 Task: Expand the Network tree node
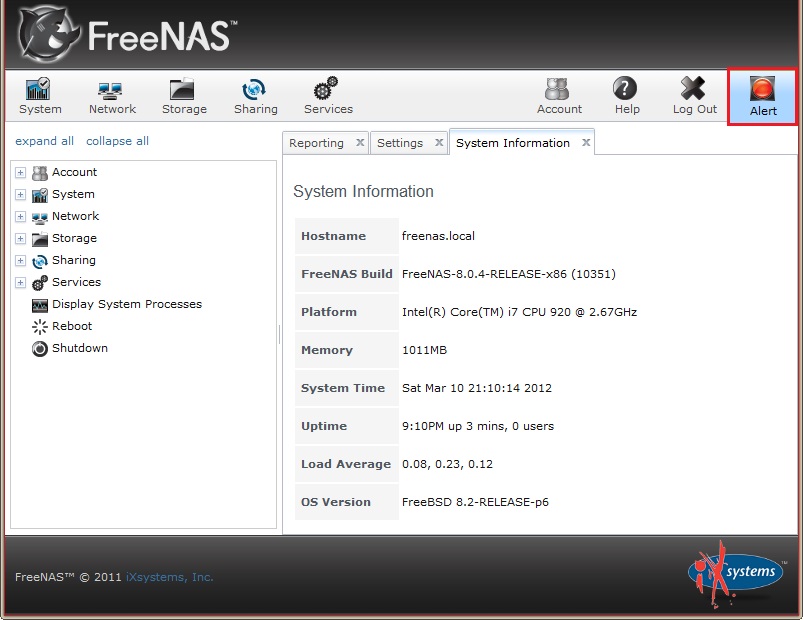coord(20,217)
